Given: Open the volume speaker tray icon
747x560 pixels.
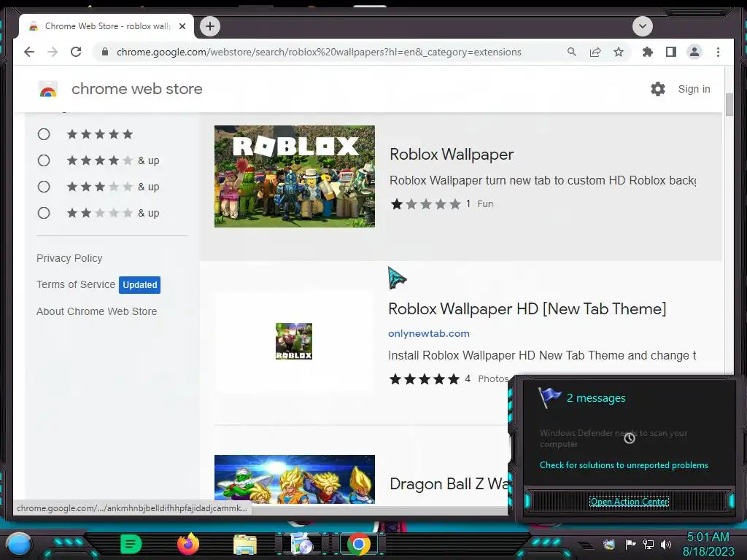Looking at the screenshot, I should 665,544.
